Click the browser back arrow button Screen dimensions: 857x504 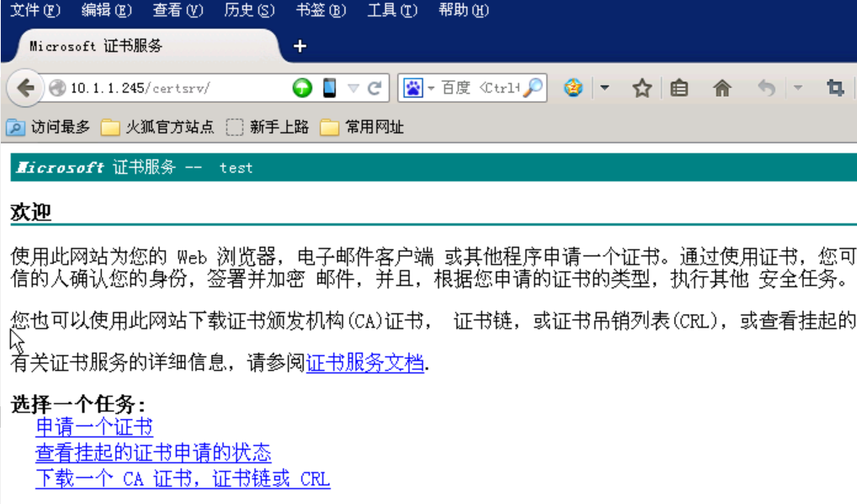click(x=25, y=88)
